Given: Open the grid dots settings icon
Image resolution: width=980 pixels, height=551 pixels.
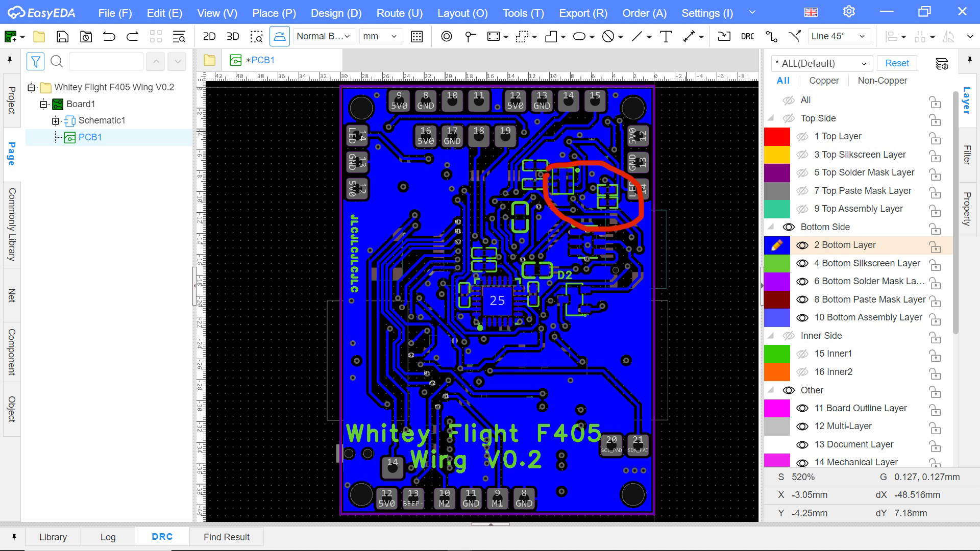Looking at the screenshot, I should tap(416, 37).
